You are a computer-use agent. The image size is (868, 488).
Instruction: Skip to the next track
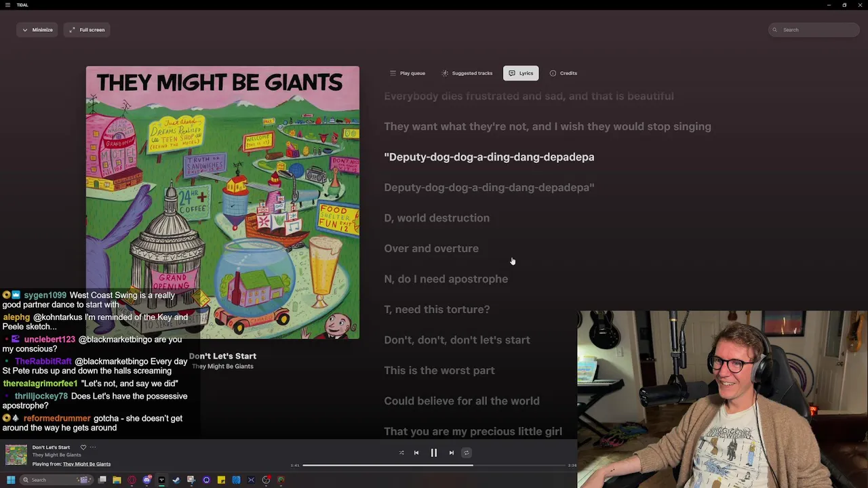click(452, 453)
